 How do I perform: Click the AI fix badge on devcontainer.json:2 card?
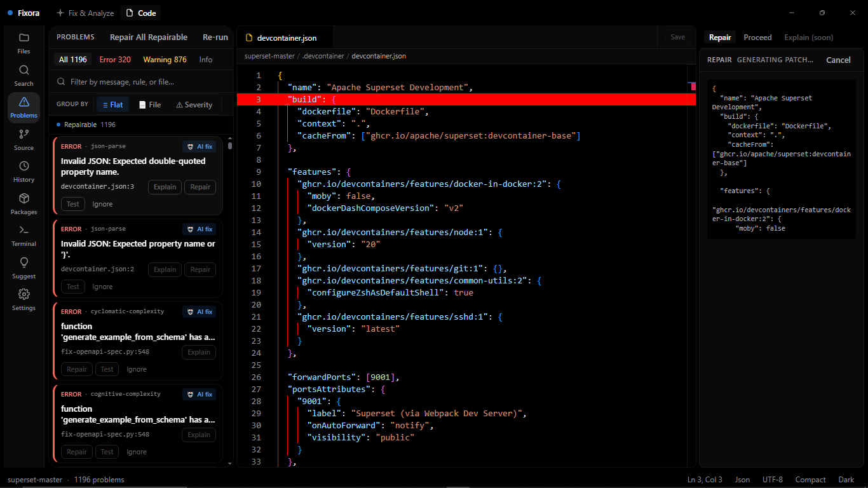click(199, 229)
